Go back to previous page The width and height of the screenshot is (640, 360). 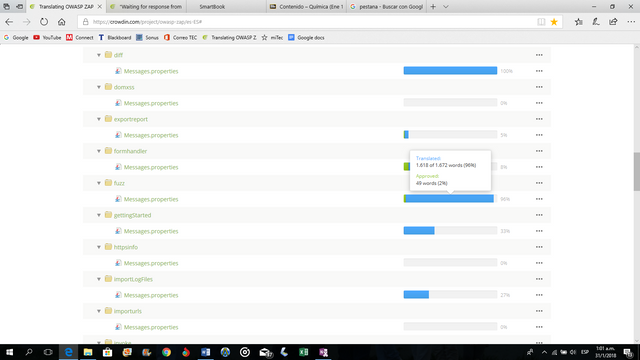[x=9, y=22]
